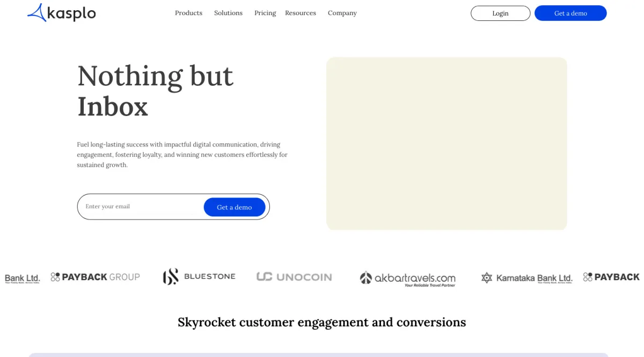Open the Solutions menu
Viewport: 644px width, 357px height.
click(228, 13)
